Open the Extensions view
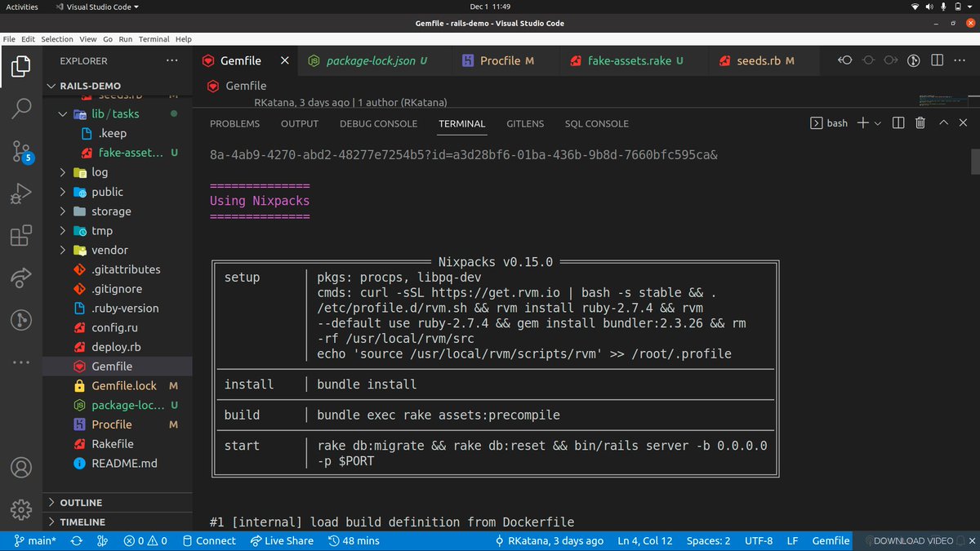 coord(21,236)
